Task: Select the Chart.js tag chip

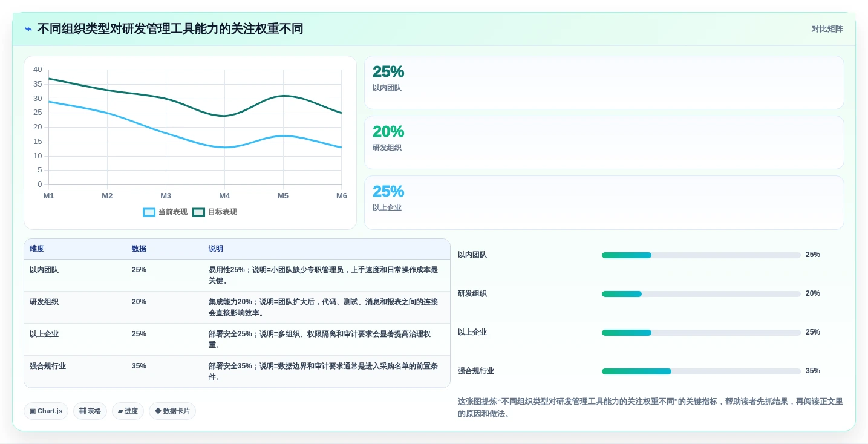Action: 46,411
